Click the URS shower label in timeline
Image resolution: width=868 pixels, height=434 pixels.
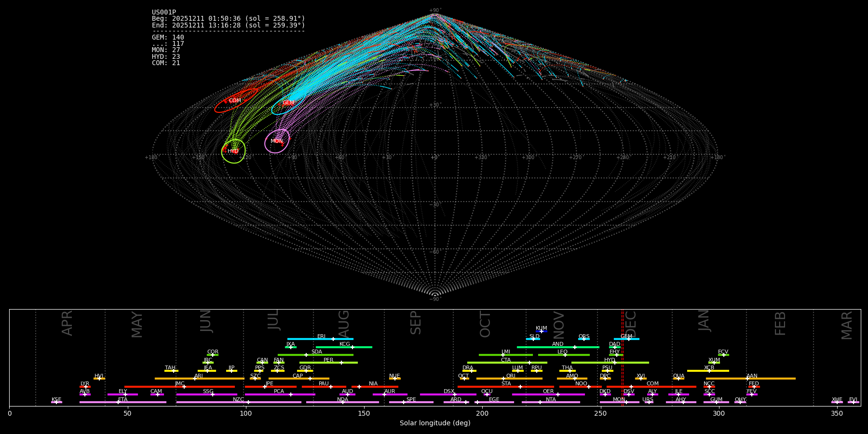[x=648, y=400]
